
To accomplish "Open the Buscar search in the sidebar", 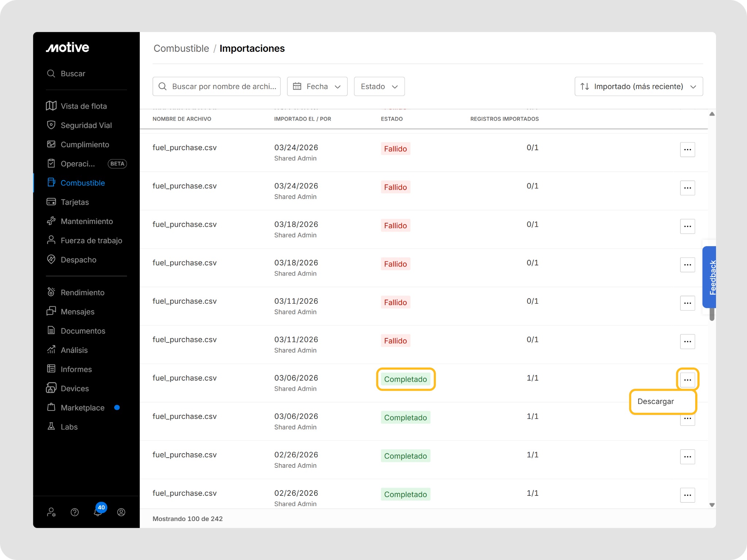I will 66,74.
